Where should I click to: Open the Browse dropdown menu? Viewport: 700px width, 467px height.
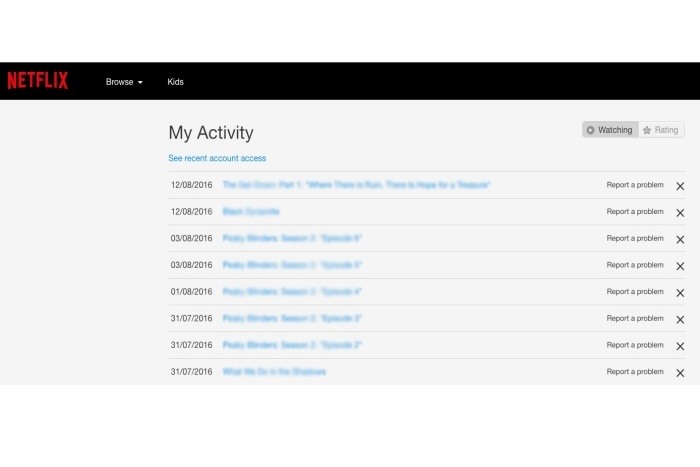(124, 82)
